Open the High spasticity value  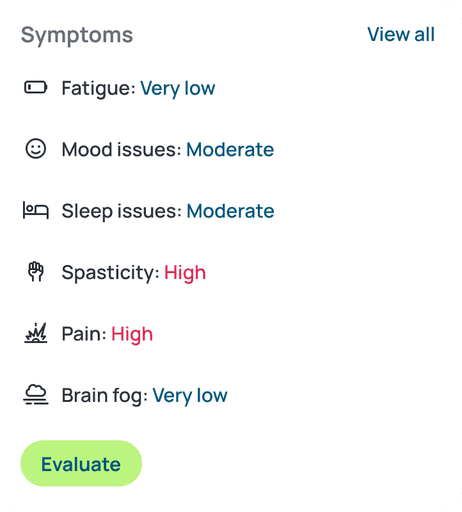point(185,273)
